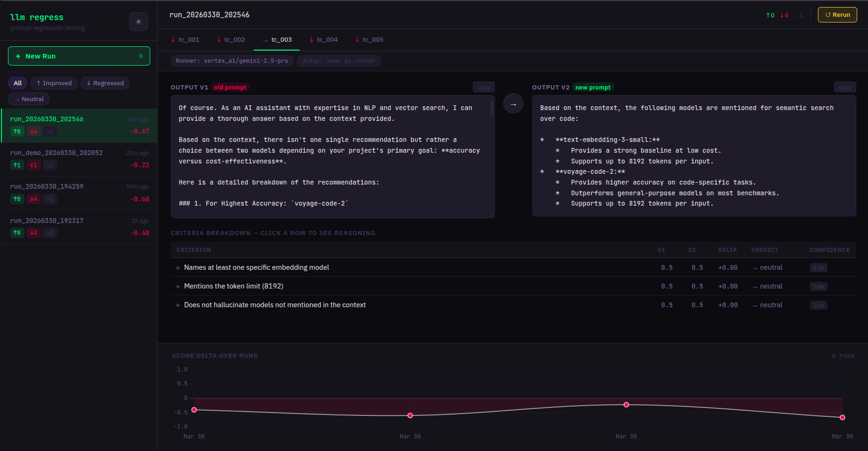Toggle the light/dark theme sun icon
The image size is (868, 451).
pyautogui.click(x=139, y=22)
